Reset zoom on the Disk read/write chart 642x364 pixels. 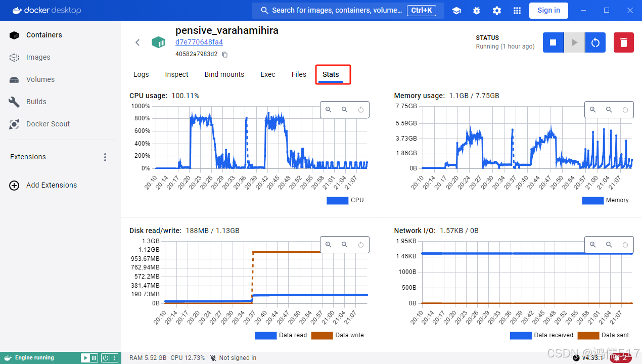pos(361,245)
